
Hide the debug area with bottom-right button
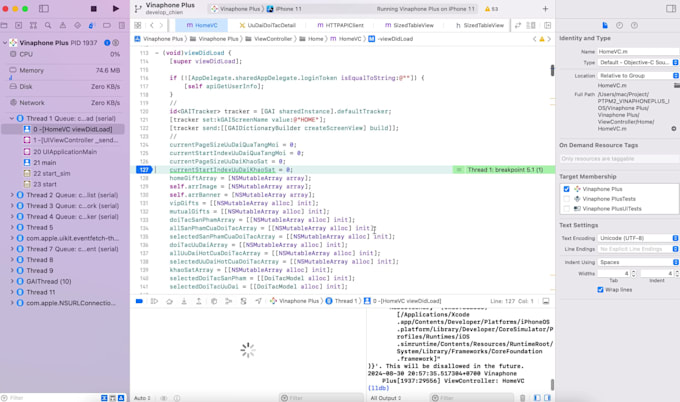tap(546, 301)
